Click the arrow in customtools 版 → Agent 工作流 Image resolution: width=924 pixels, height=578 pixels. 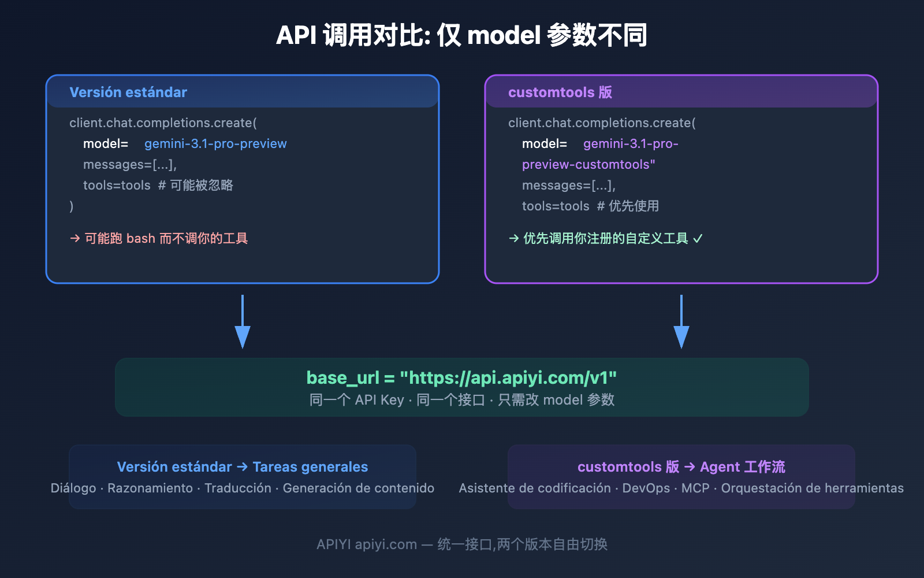(688, 466)
